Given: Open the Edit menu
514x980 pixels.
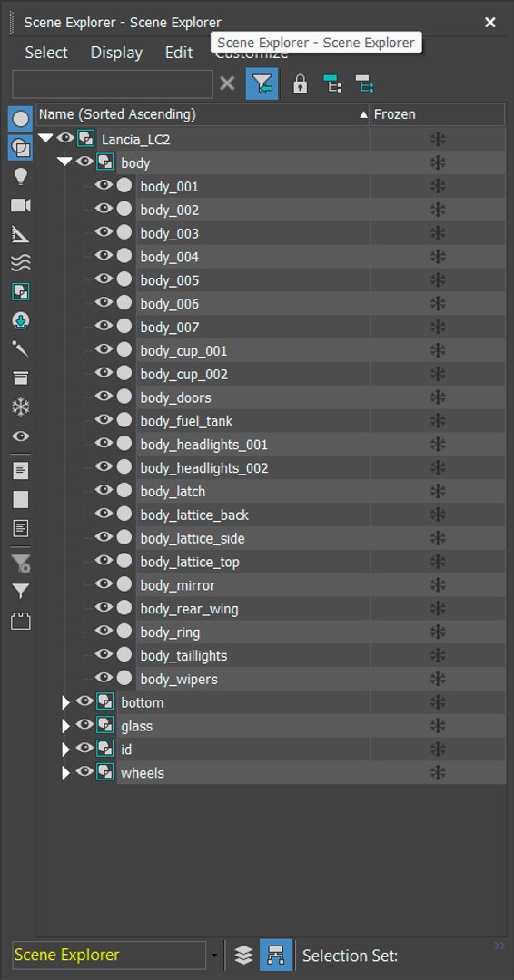Looking at the screenshot, I should tap(179, 53).
